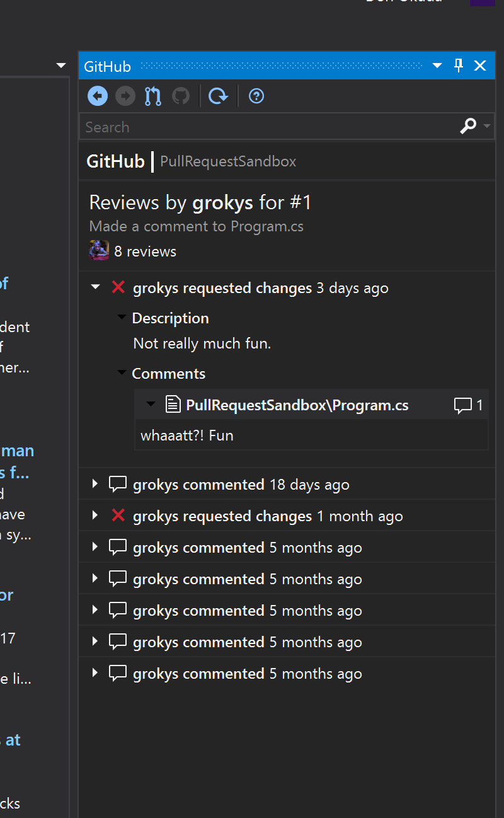
Task: Close the GitHub pane
Action: (480, 66)
